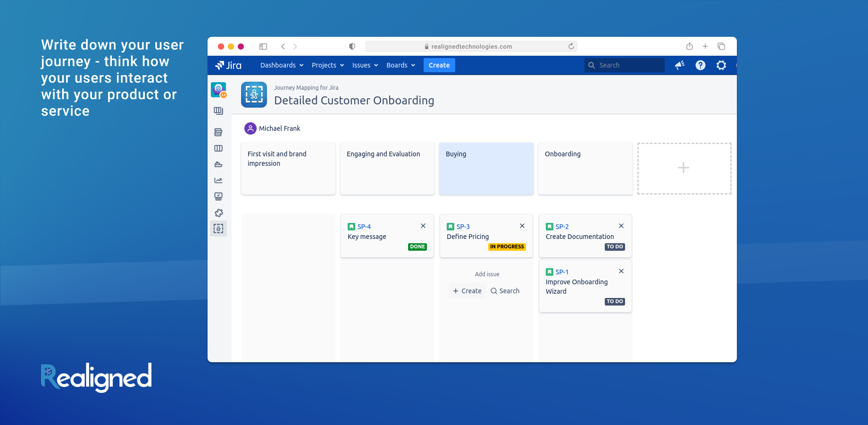Click the browser Share icon
Image resolution: width=868 pixels, height=425 pixels.
pyautogui.click(x=690, y=46)
